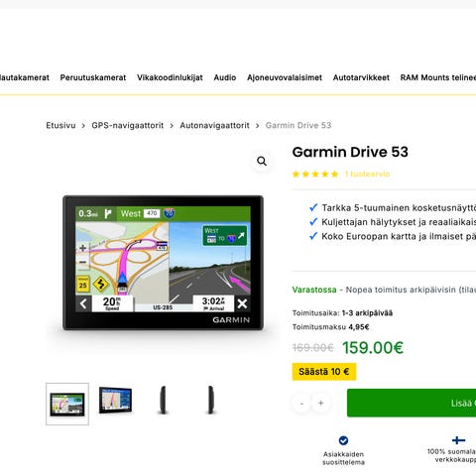Open the Audio menu item
The width and height of the screenshot is (476, 476).
point(225,77)
